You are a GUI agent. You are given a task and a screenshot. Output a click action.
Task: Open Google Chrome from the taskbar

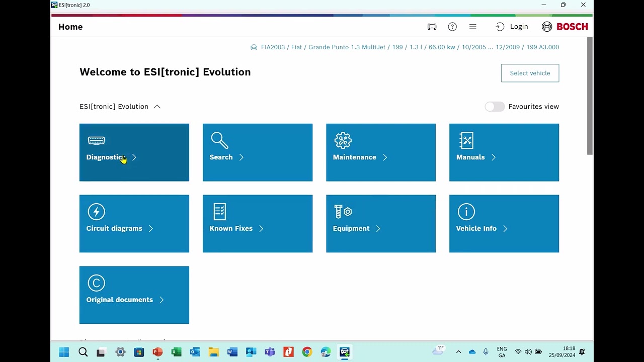(x=307, y=352)
